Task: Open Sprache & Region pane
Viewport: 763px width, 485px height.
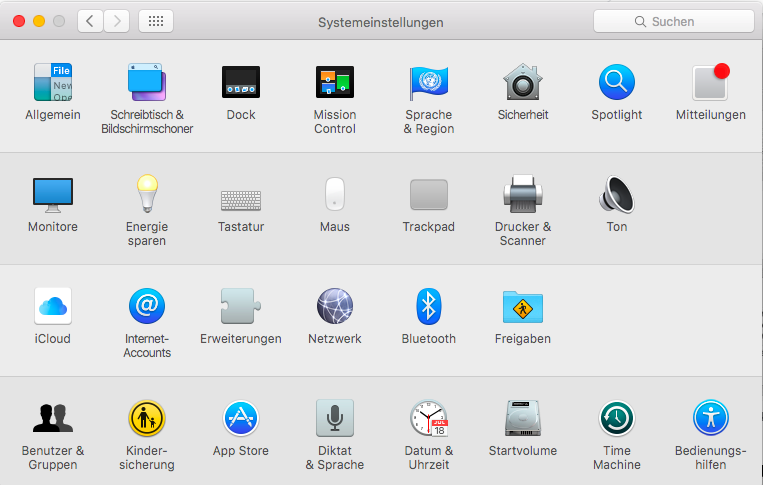Action: (x=429, y=82)
